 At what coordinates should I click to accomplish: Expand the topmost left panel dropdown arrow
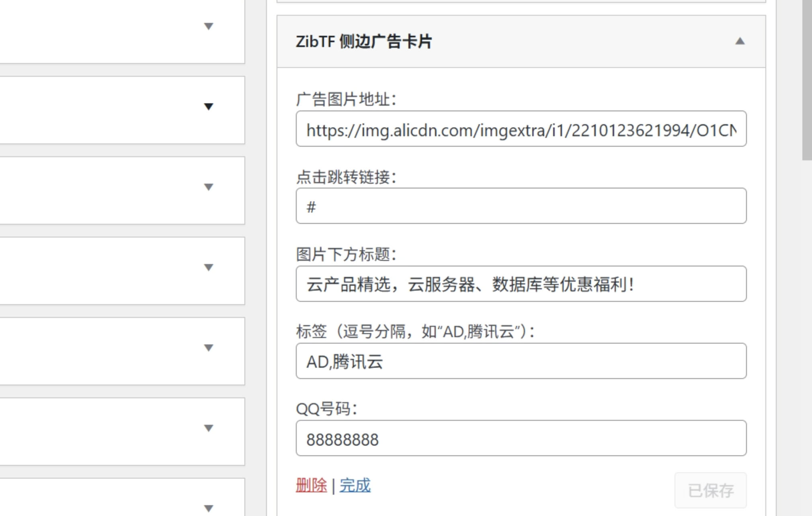pyautogui.click(x=208, y=27)
